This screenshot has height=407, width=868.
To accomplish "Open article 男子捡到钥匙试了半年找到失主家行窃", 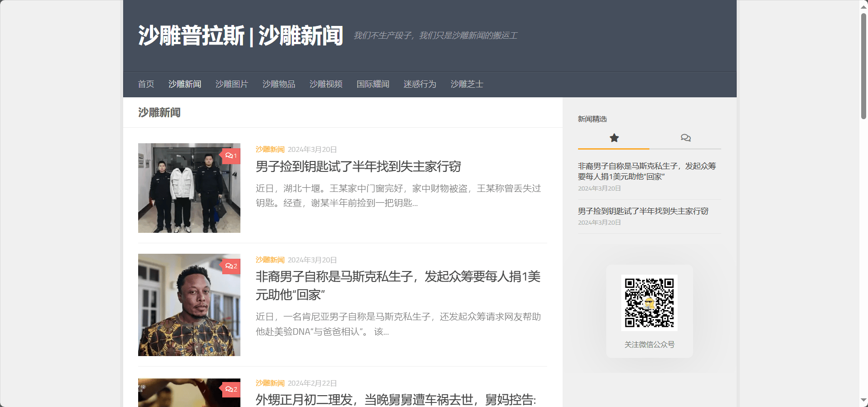I will click(358, 166).
